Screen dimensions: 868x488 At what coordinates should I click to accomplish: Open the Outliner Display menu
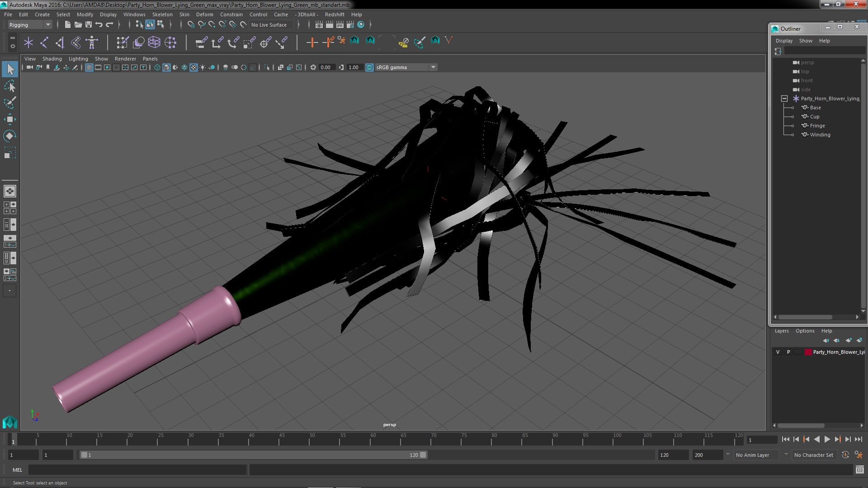pyautogui.click(x=784, y=41)
